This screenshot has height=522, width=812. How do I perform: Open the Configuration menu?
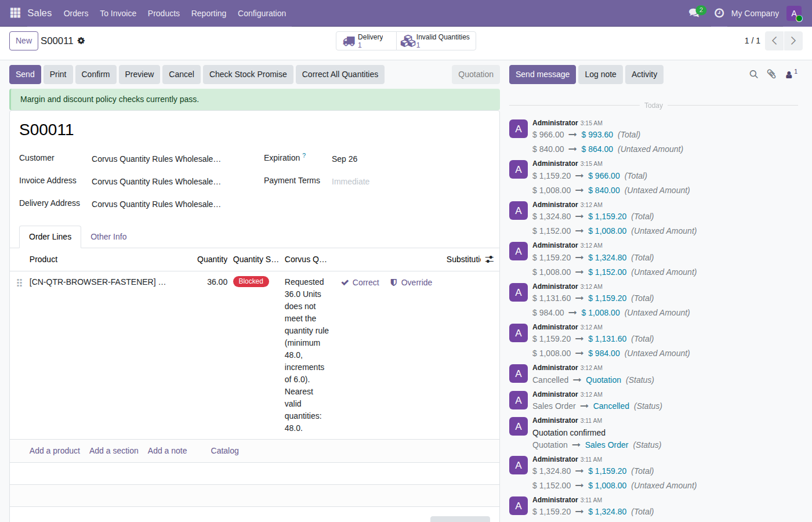click(x=262, y=13)
